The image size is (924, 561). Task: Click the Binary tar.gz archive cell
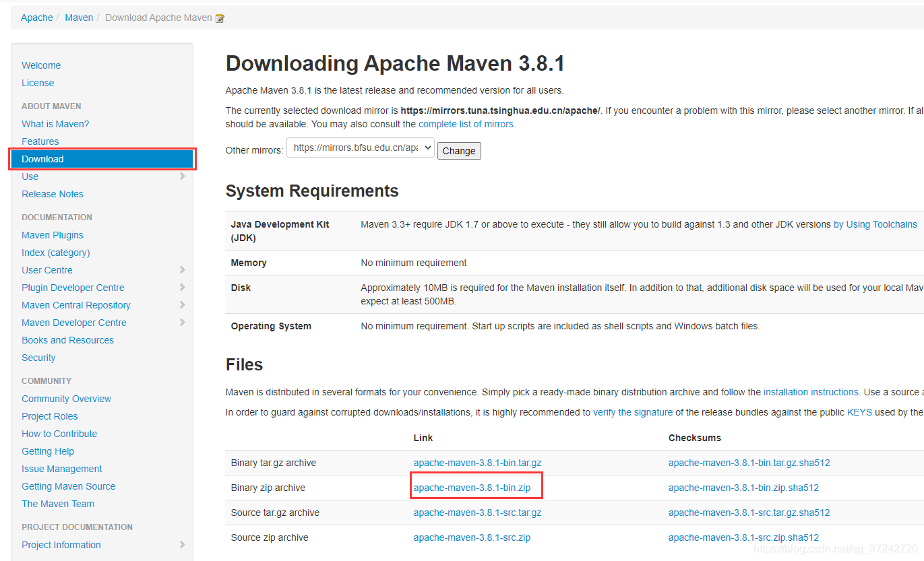point(274,463)
